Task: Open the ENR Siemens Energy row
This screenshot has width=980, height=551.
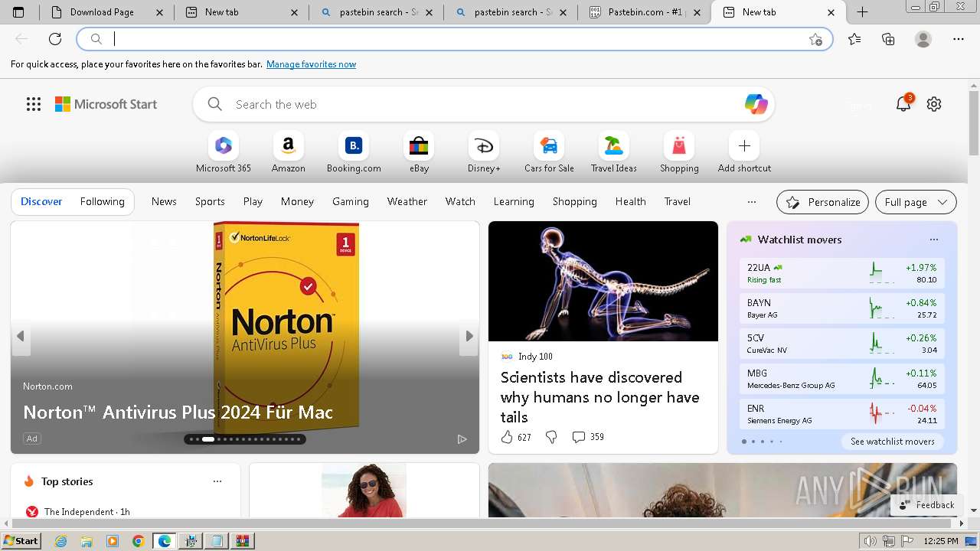Action: pos(842,414)
